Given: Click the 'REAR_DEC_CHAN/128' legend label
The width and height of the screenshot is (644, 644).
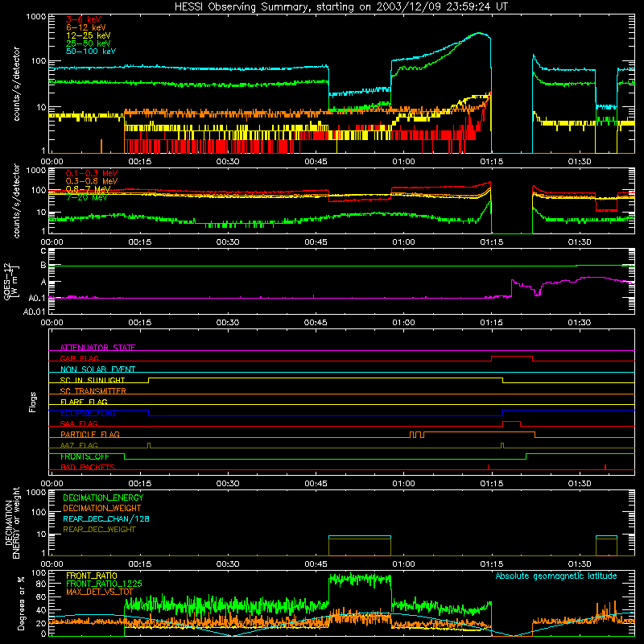Looking at the screenshot, I should [x=106, y=519].
